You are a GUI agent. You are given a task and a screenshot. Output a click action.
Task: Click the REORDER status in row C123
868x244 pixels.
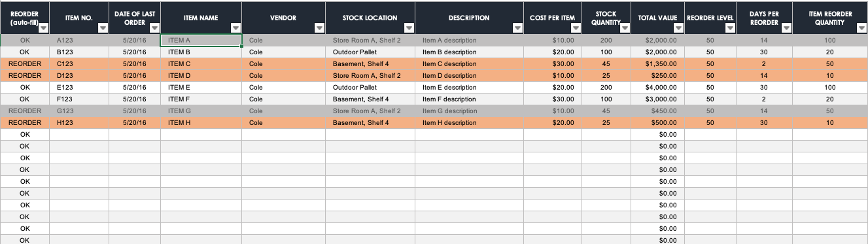(25, 63)
